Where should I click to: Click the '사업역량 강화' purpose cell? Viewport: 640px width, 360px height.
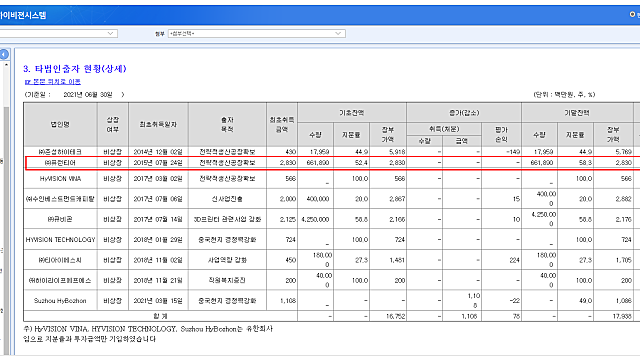coord(227,260)
